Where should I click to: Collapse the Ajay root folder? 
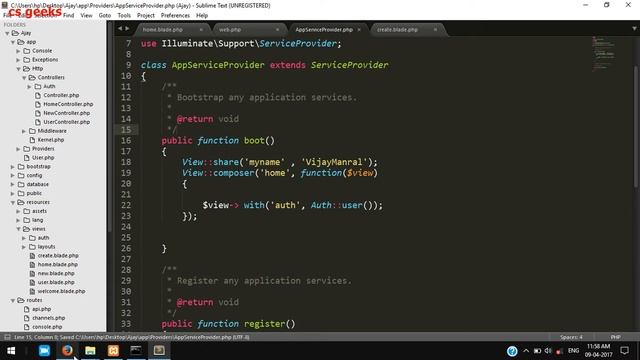[x=7, y=33]
